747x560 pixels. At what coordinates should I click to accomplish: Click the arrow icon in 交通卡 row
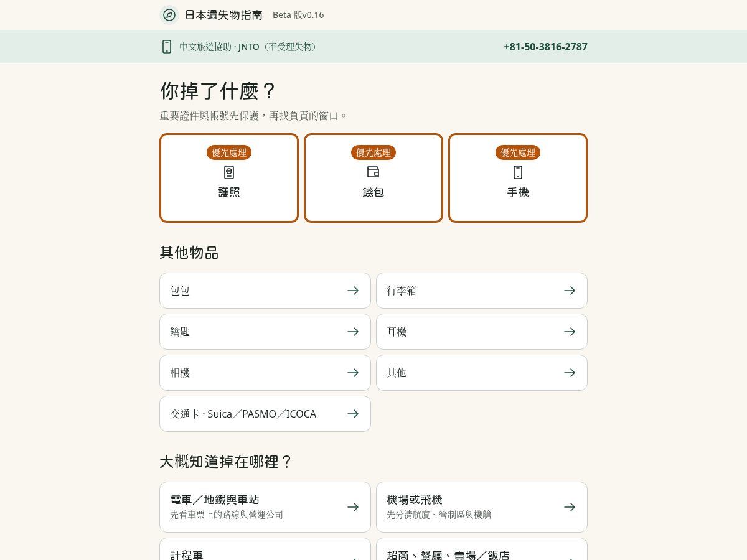point(353,414)
